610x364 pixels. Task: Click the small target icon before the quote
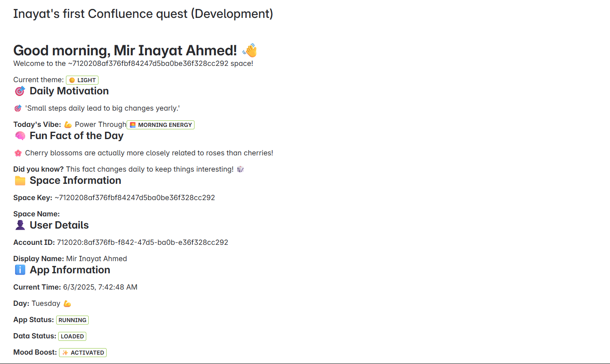pos(18,108)
